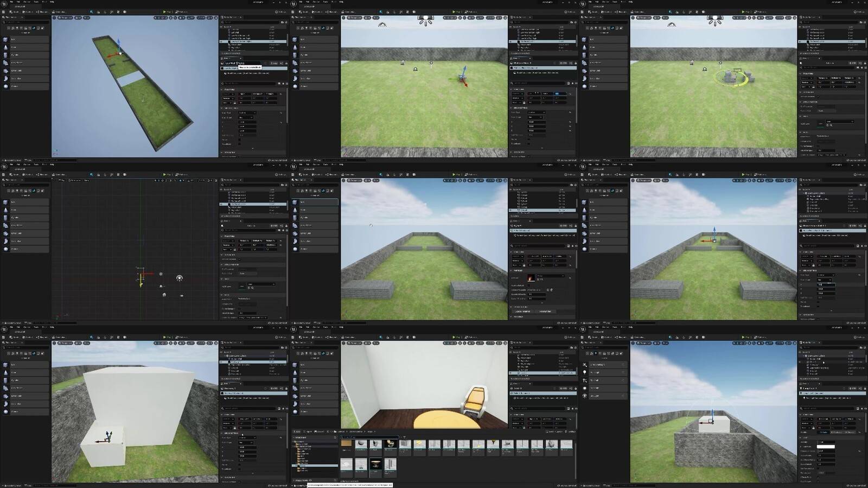Click Add in the chair-room Content Browser
This screenshot has width=868, height=488.
click(x=297, y=432)
